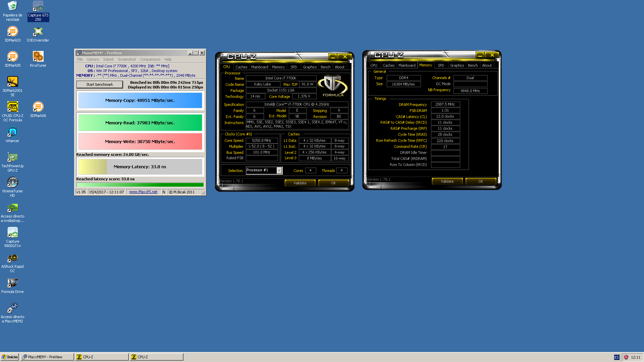This screenshot has width=644, height=362.
Task: Switch to About tab in left CPU-Z
Action: (x=340, y=67)
